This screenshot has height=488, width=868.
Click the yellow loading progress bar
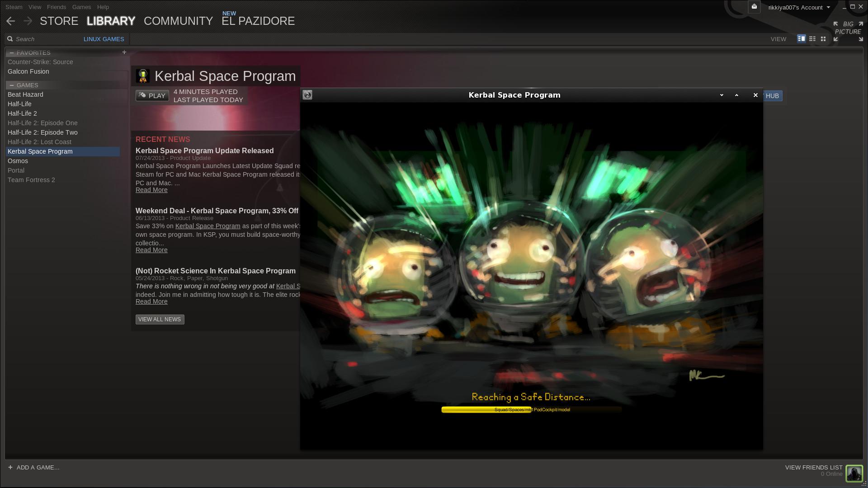tap(532, 410)
